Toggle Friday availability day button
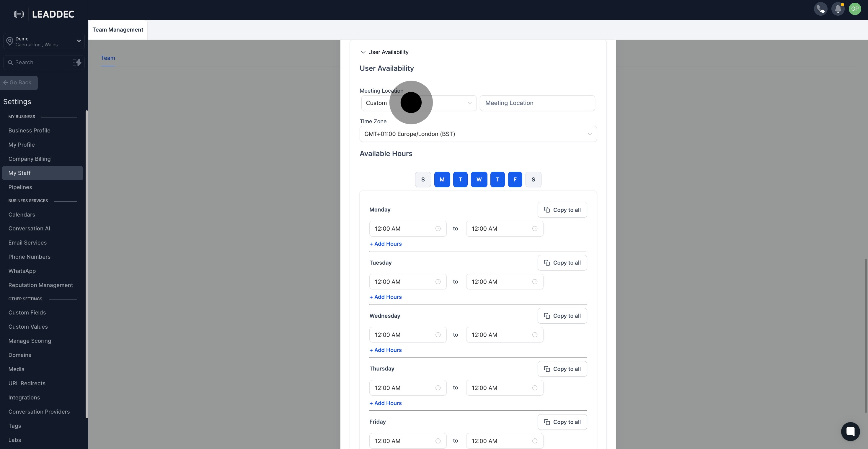Viewport: 868px width, 449px height. coord(515,179)
